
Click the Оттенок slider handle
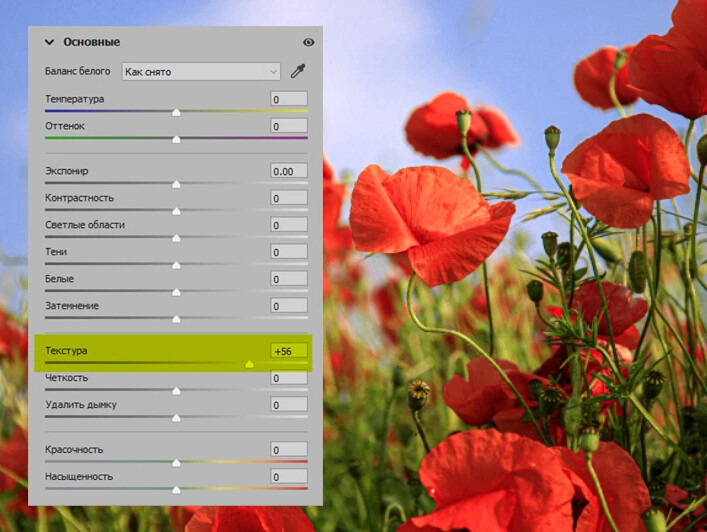176,139
